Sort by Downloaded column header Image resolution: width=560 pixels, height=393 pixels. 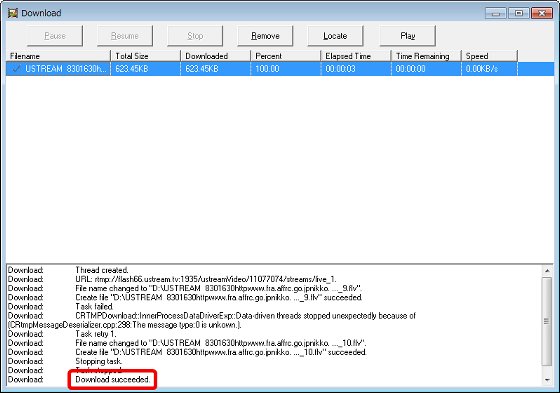coord(215,56)
